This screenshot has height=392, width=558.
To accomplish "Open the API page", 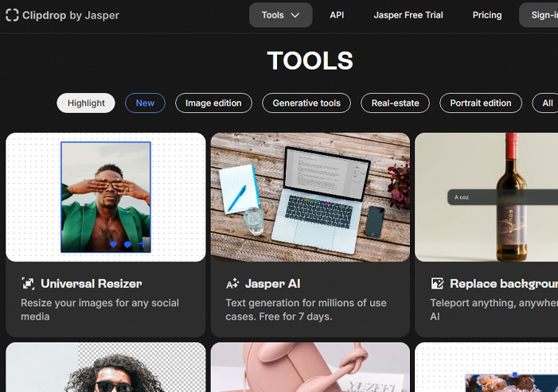I will [x=337, y=15].
